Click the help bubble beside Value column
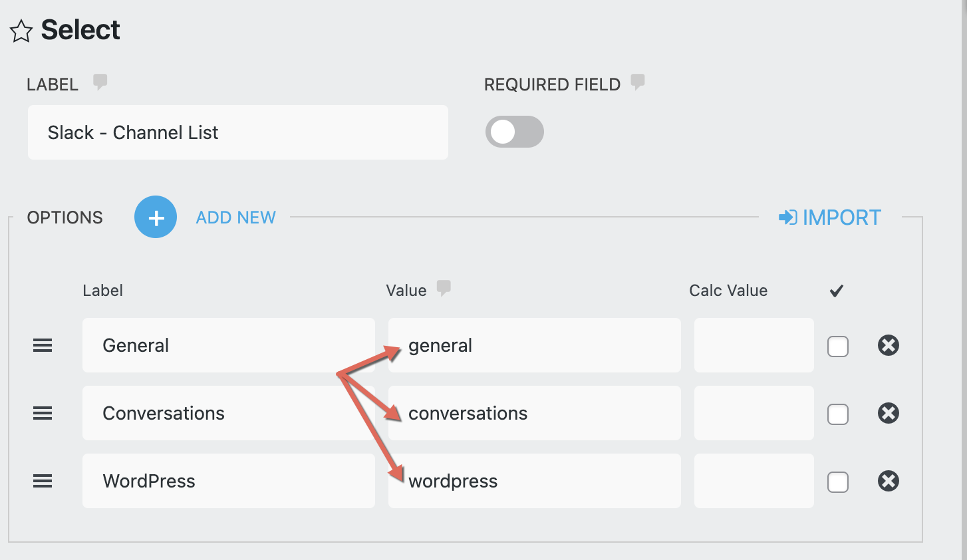 click(x=444, y=288)
